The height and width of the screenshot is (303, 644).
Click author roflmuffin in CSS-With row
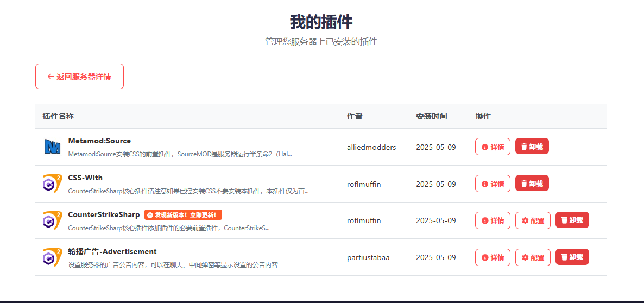(364, 184)
